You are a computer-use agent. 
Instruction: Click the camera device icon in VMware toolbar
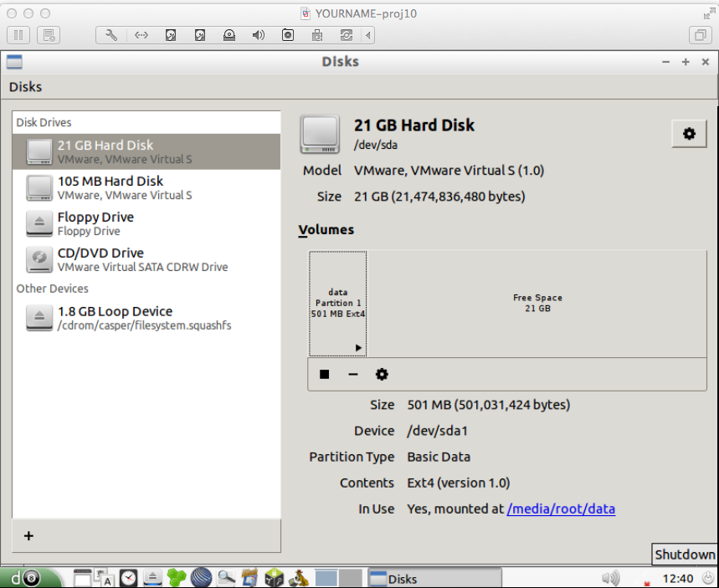coord(288,35)
